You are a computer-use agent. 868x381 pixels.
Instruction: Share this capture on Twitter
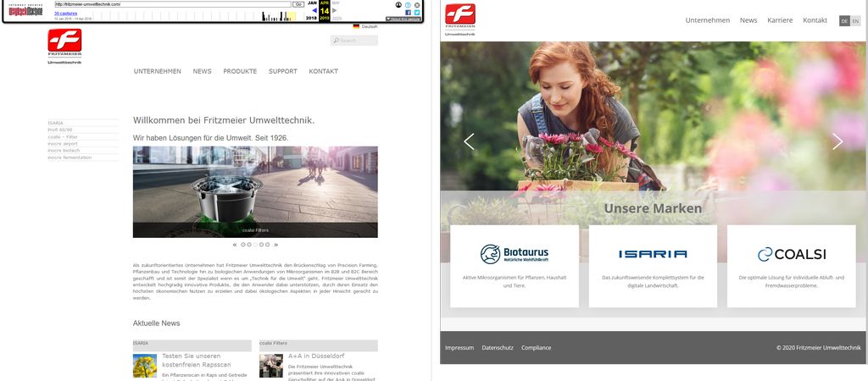(417, 13)
